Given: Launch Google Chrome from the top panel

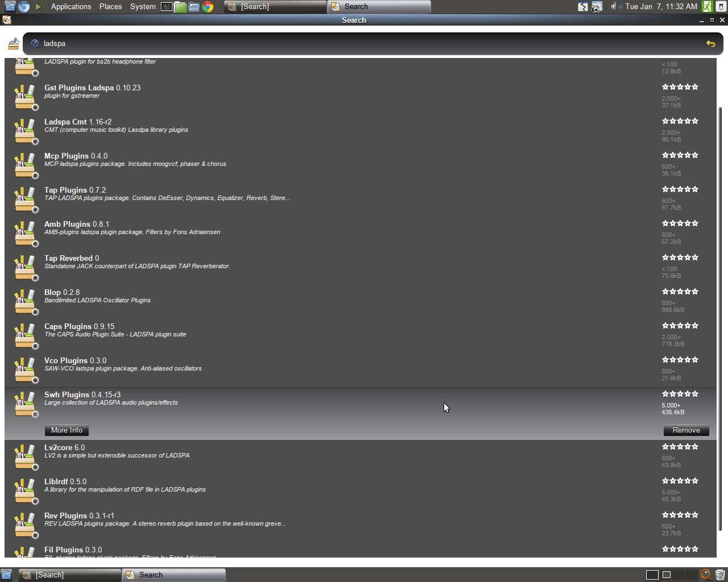Looking at the screenshot, I should point(208,7).
